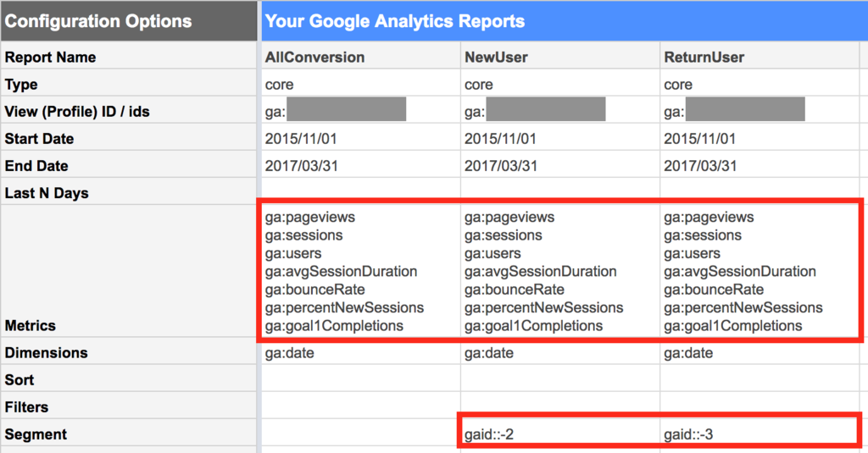This screenshot has height=453, width=868.
Task: Select the End Date cell for AllConversion
Action: 359,166
